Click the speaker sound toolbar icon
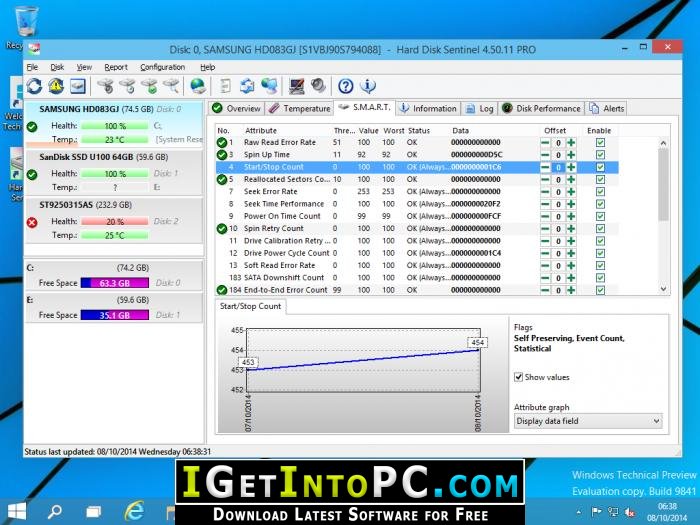700x525 pixels. coord(318,86)
